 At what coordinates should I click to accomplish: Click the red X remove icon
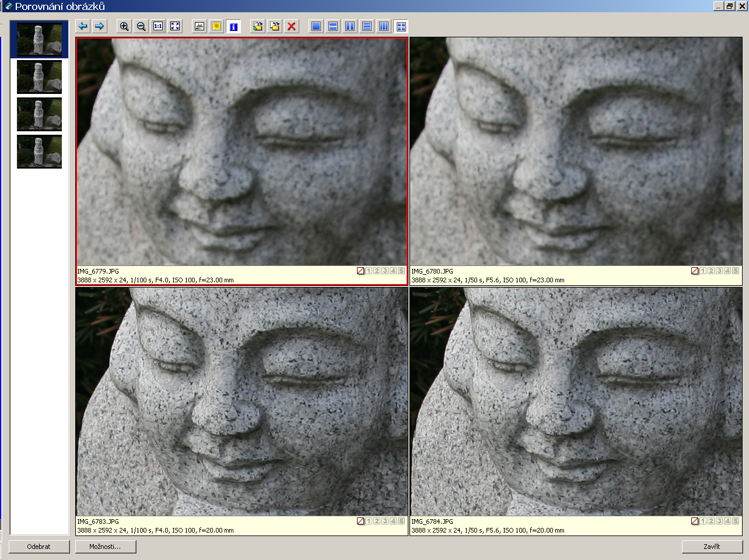[292, 26]
